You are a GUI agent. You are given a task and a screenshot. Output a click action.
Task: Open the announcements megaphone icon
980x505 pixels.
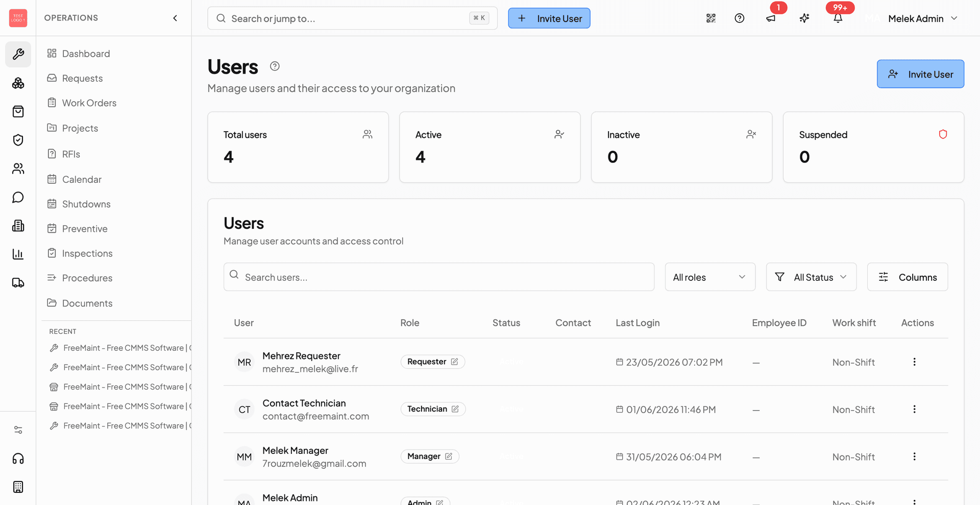click(771, 18)
